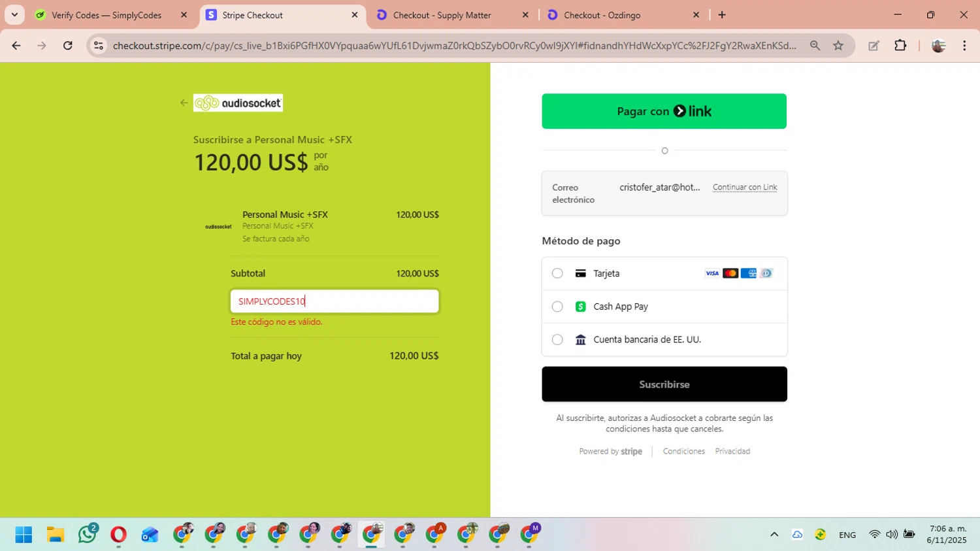Click the Continuar con Link link

click(745, 187)
